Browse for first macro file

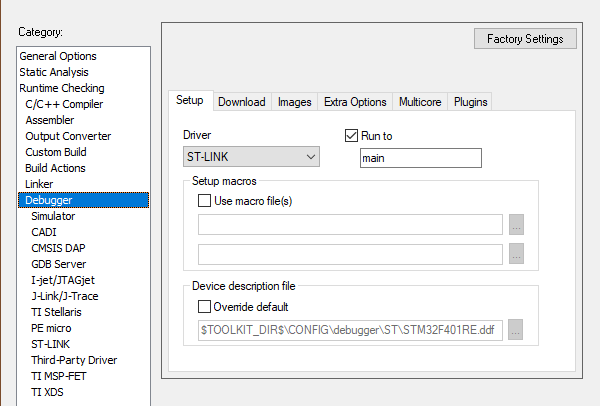click(516, 224)
